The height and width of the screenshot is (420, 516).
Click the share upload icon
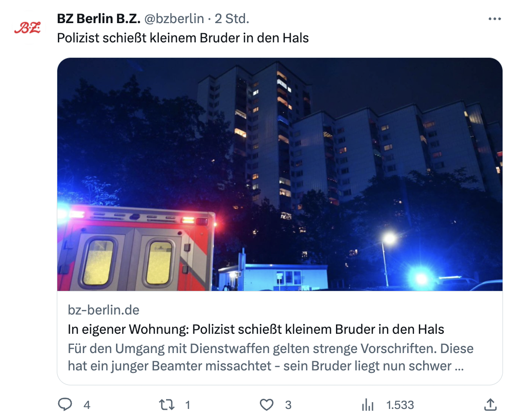tap(490, 405)
